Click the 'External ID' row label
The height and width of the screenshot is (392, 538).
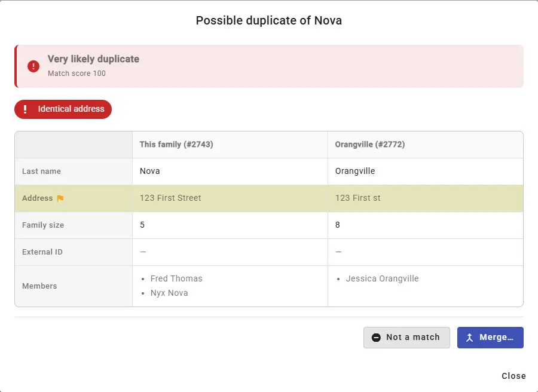(42, 252)
